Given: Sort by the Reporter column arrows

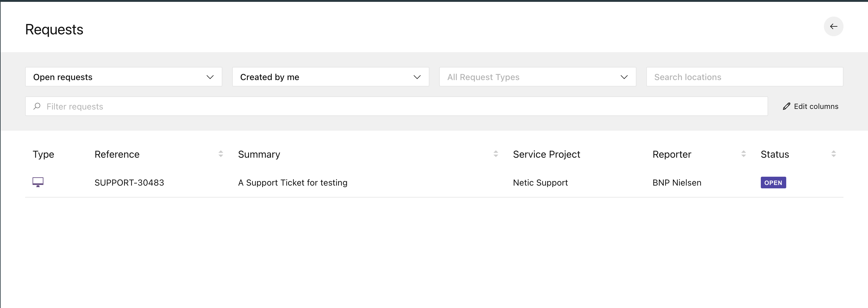Looking at the screenshot, I should coord(743,154).
